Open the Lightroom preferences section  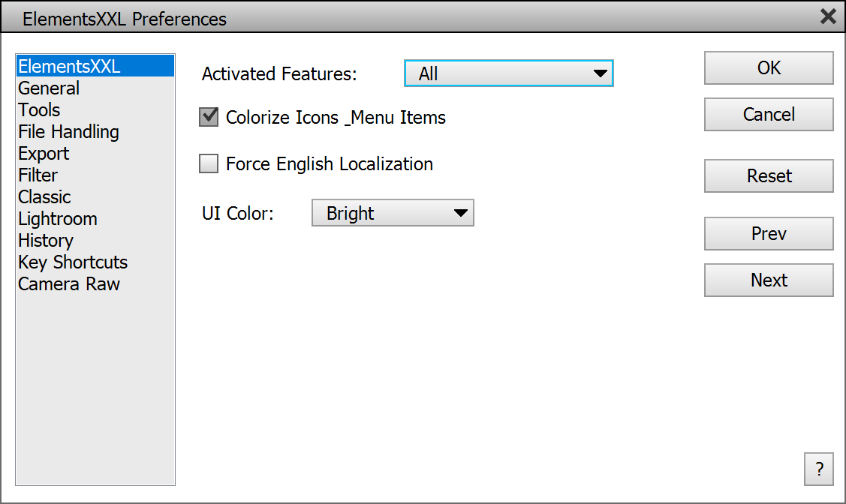tap(58, 219)
